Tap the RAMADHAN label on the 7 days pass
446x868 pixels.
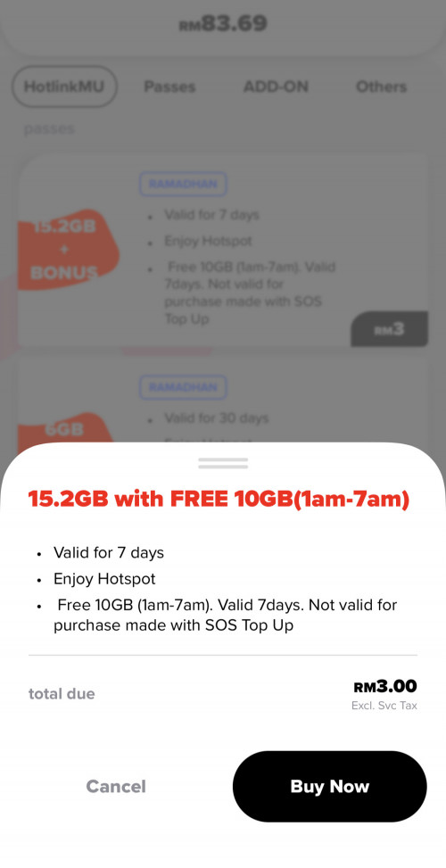183,185
